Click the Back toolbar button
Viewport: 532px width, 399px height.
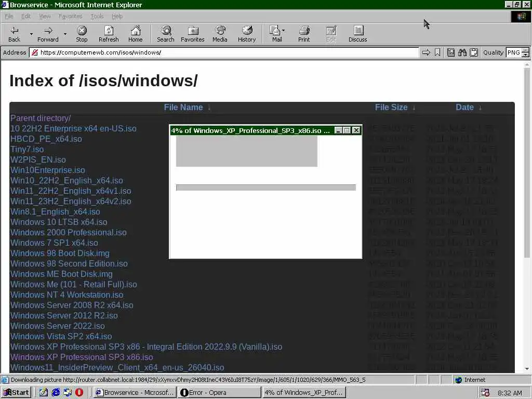coord(14,34)
